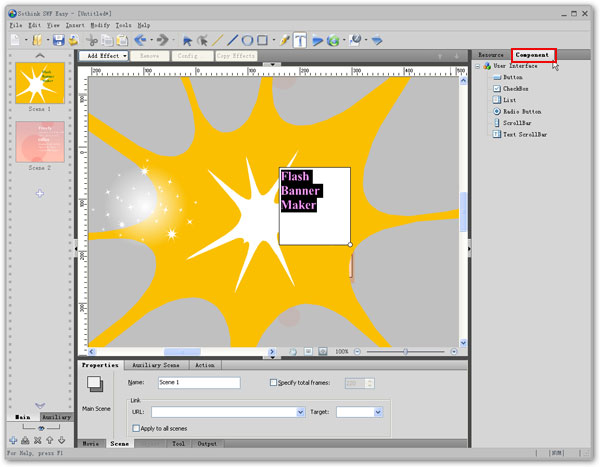The height and width of the screenshot is (467, 600).
Task: Open the Edit menu
Action: coord(34,25)
